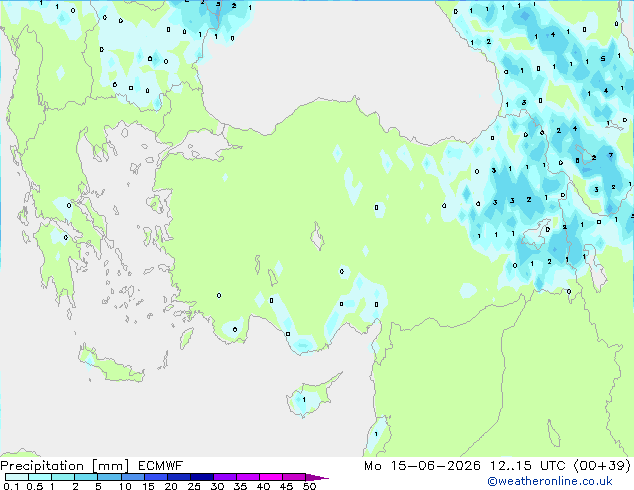Viewport: 634px width, 490px height.
Task: Pick the 20–25 mm legend swatch
Action: tap(178, 477)
